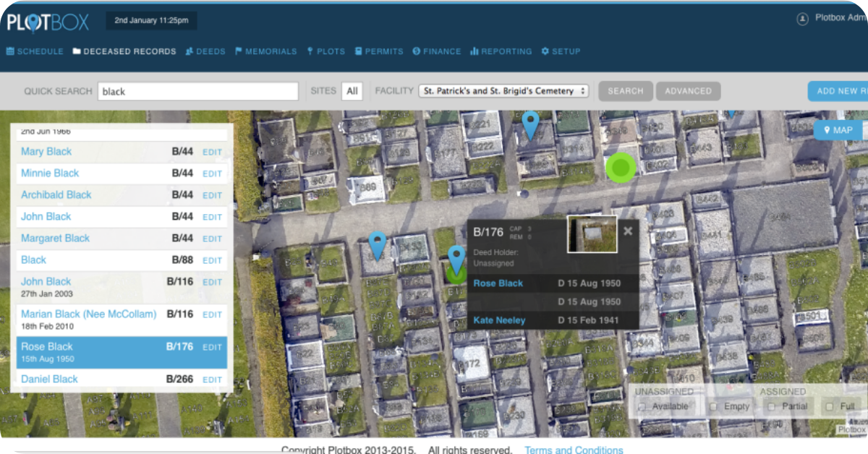The height and width of the screenshot is (454, 868).
Task: Click the Plotbox Admin user icon
Action: click(x=802, y=20)
